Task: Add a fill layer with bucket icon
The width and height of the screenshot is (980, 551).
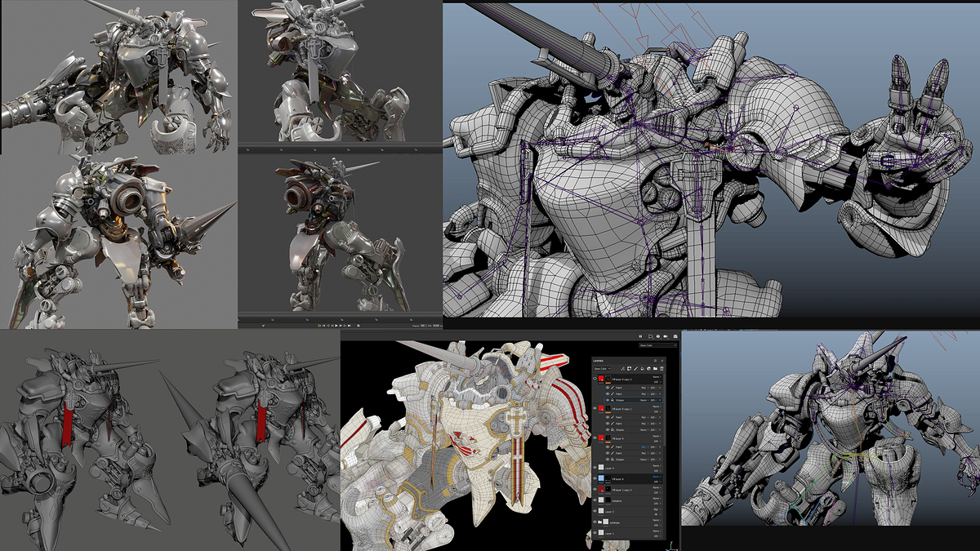Action: tap(641, 369)
